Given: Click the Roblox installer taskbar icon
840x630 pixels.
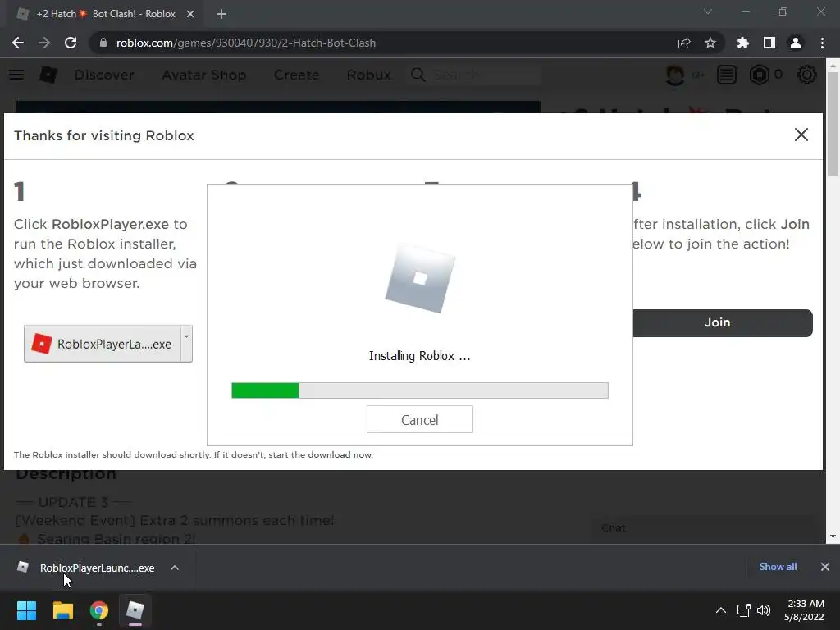Looking at the screenshot, I should click(135, 610).
